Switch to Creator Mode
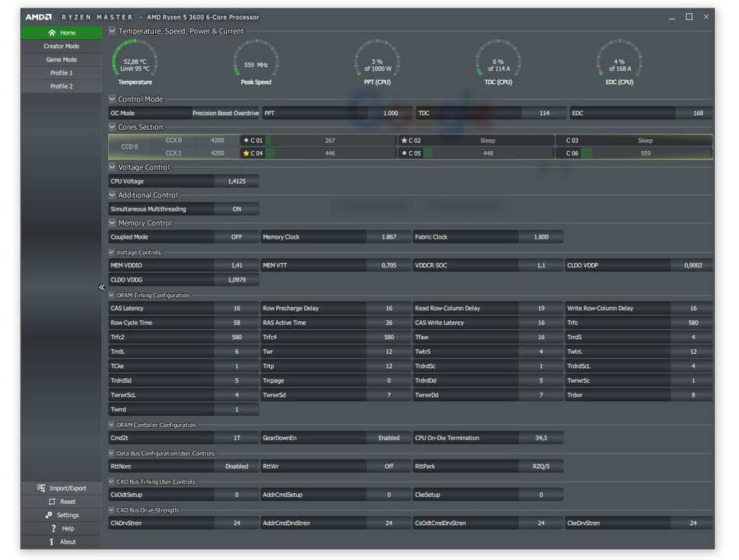The height and width of the screenshot is (560, 739). point(61,46)
